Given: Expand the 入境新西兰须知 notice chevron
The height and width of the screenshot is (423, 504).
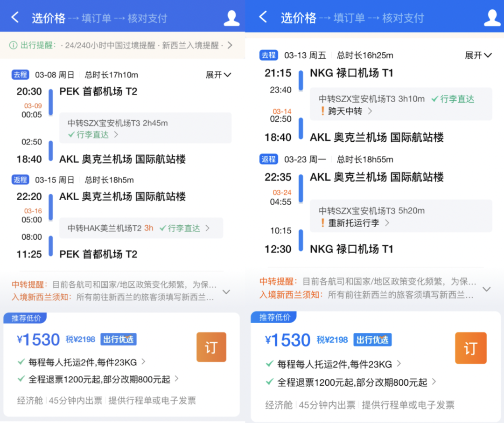Looking at the screenshot, I should (x=226, y=291).
